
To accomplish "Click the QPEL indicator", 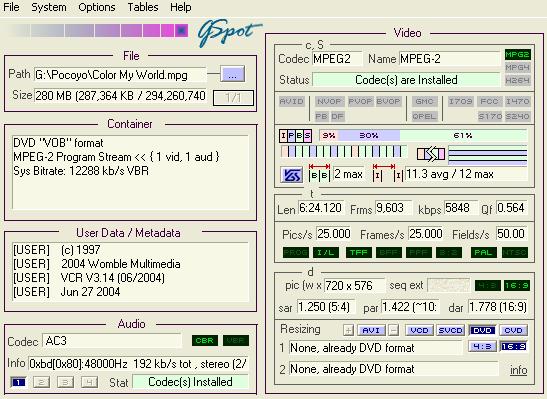I will click(x=424, y=116).
